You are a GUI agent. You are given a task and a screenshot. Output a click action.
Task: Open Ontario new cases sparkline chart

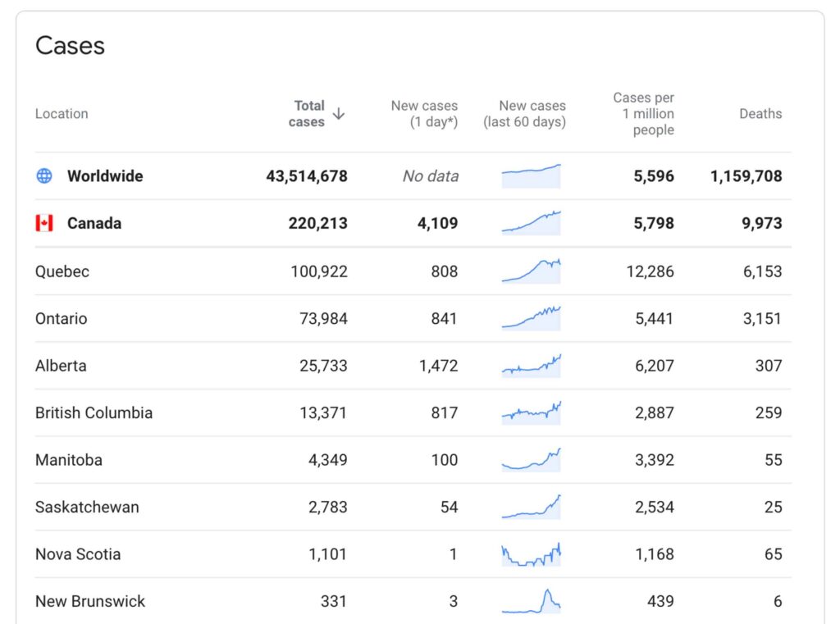[531, 318]
